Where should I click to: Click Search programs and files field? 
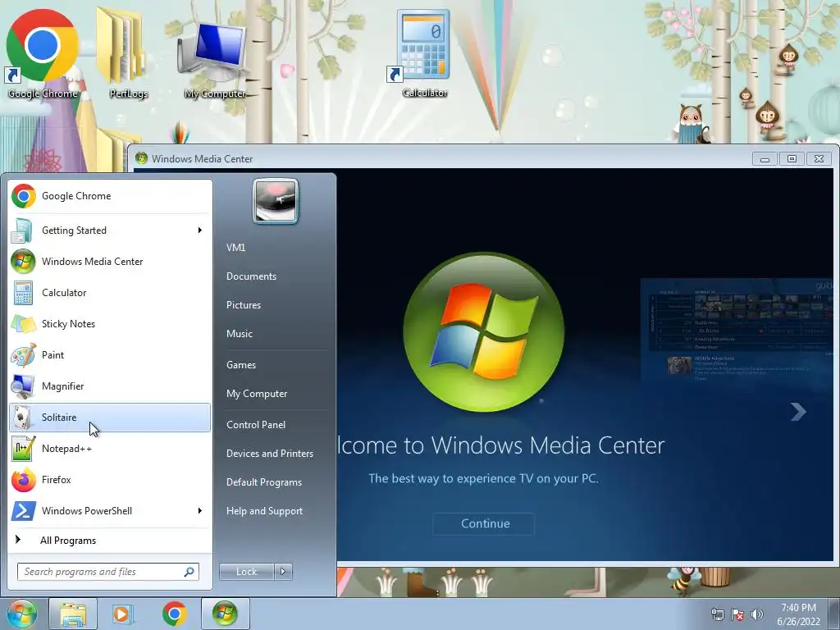(107, 572)
